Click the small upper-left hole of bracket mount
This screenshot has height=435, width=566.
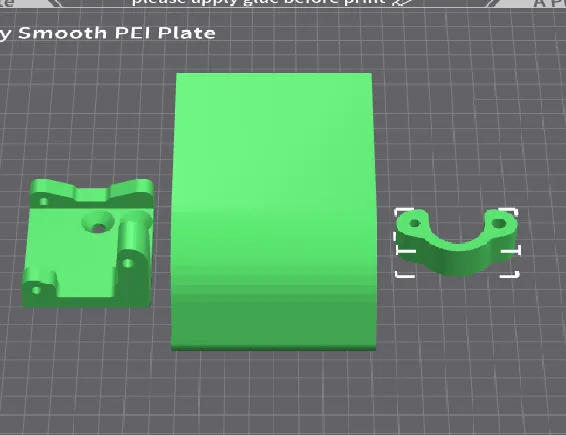44,201
